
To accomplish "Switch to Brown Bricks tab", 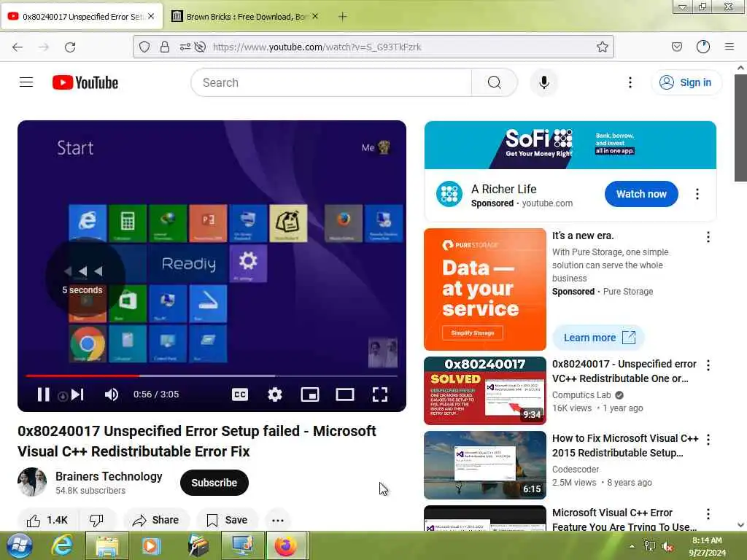I will [245, 17].
